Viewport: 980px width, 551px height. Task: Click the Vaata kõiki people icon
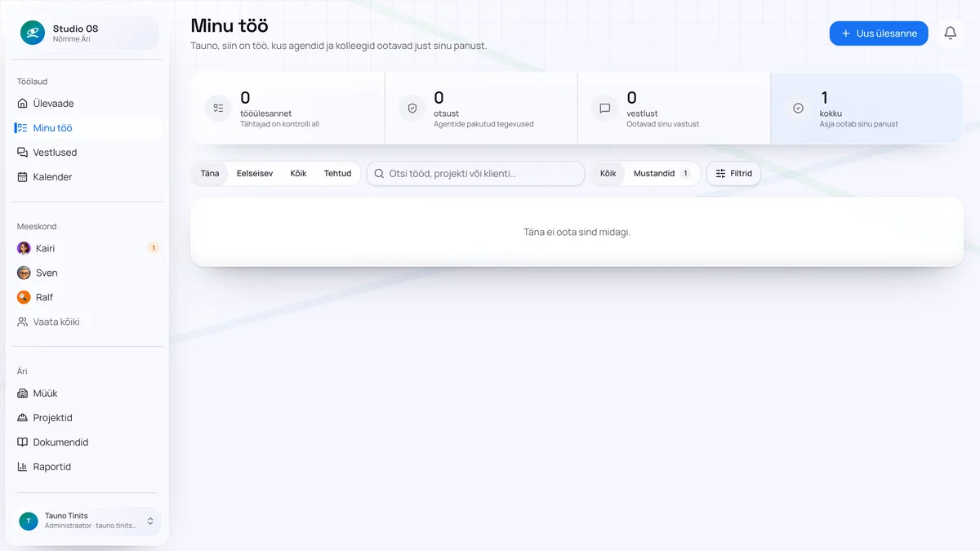click(x=23, y=322)
